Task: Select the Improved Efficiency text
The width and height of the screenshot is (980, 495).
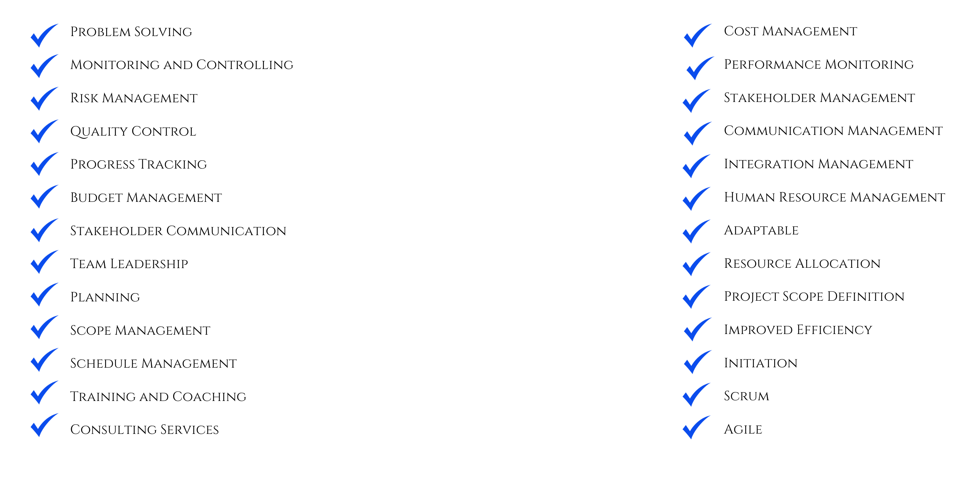Action: coord(798,330)
